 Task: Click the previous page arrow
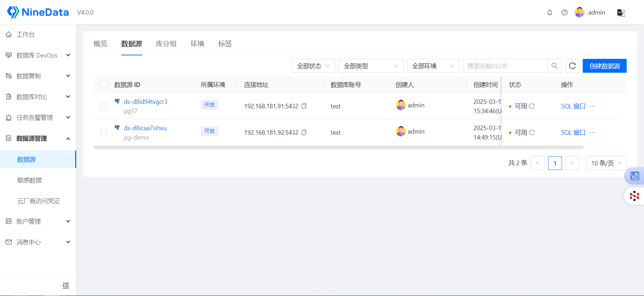pos(538,163)
